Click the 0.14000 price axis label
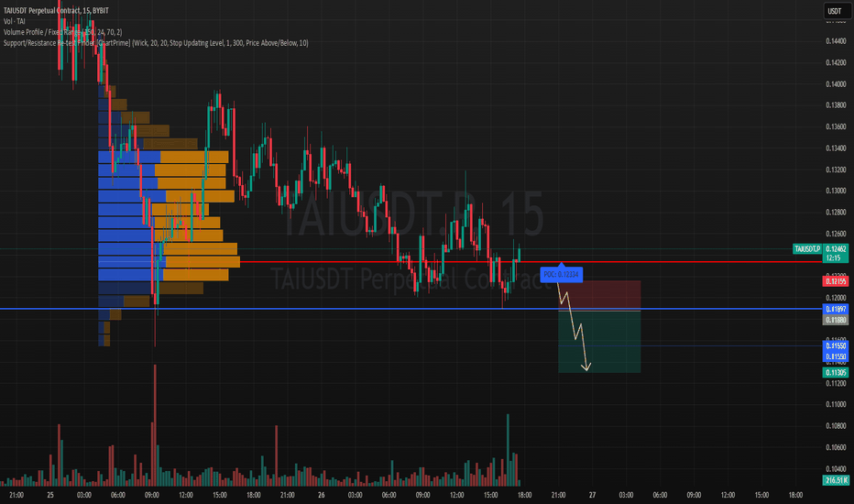The image size is (854, 504). 836,84
